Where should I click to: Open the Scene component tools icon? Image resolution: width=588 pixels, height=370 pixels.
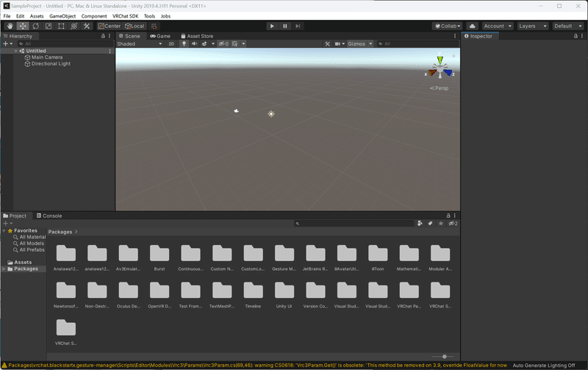coord(327,44)
